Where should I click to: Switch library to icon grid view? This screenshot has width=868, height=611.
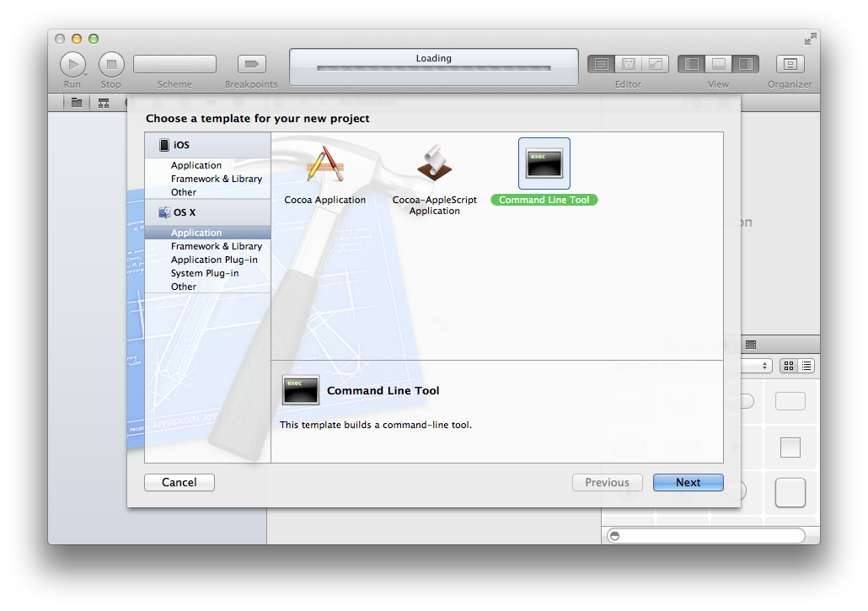[789, 366]
